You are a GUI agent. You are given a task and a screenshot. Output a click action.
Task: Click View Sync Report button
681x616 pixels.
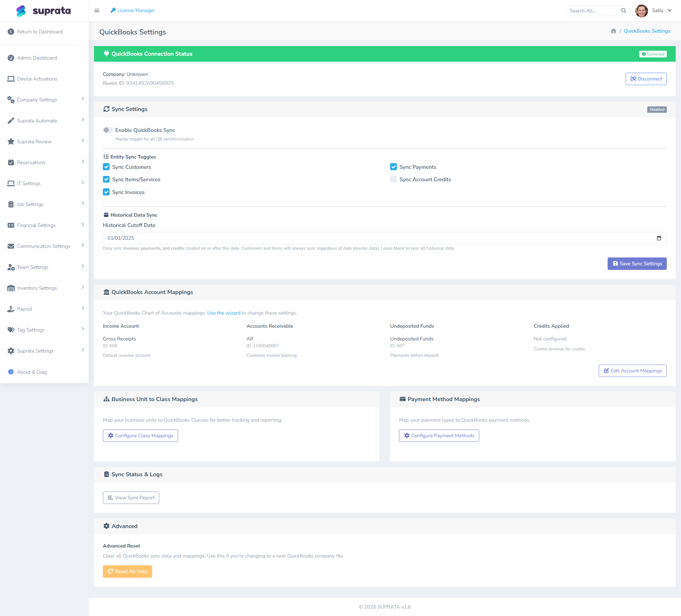point(131,498)
